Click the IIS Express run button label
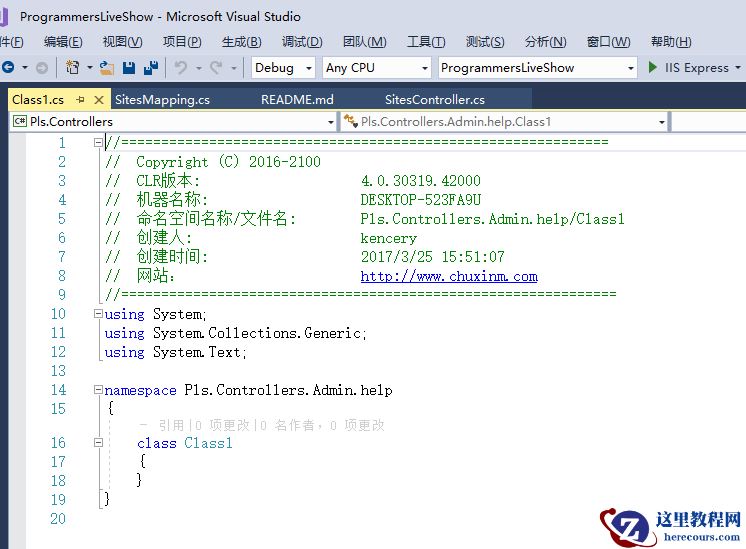 697,68
